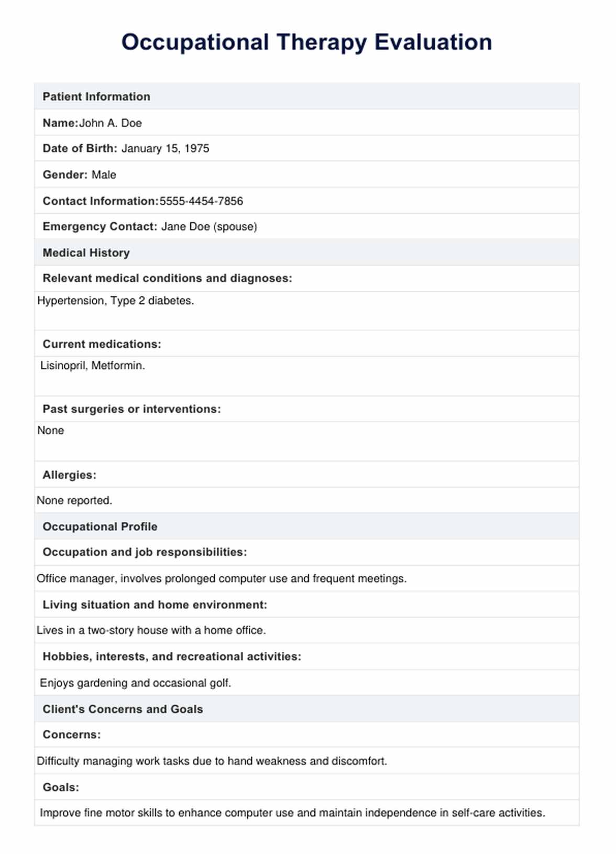Select the gardening and golf hobbies text
This screenshot has height=854, width=616.
pyautogui.click(x=135, y=683)
